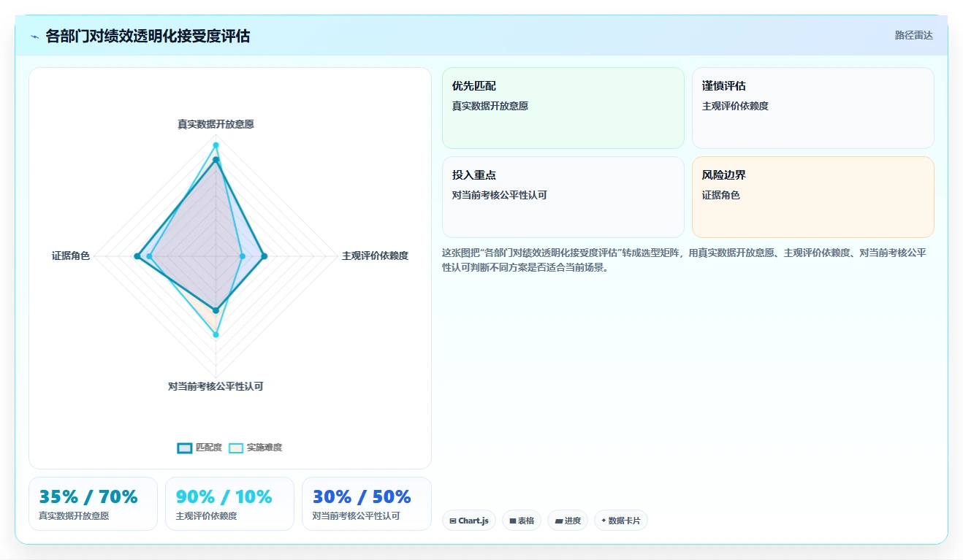Viewport: 963px width, 560px height.
Task: Open the 风险边界 card
Action: click(x=813, y=197)
